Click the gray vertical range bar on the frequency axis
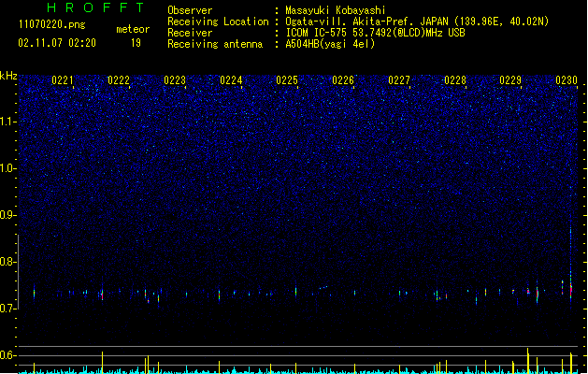 18,271
